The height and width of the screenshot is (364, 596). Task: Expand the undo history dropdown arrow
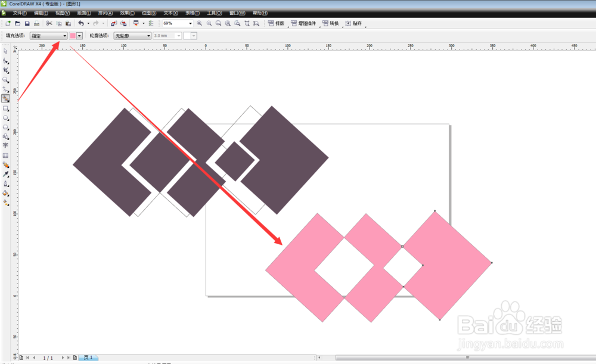tap(89, 24)
